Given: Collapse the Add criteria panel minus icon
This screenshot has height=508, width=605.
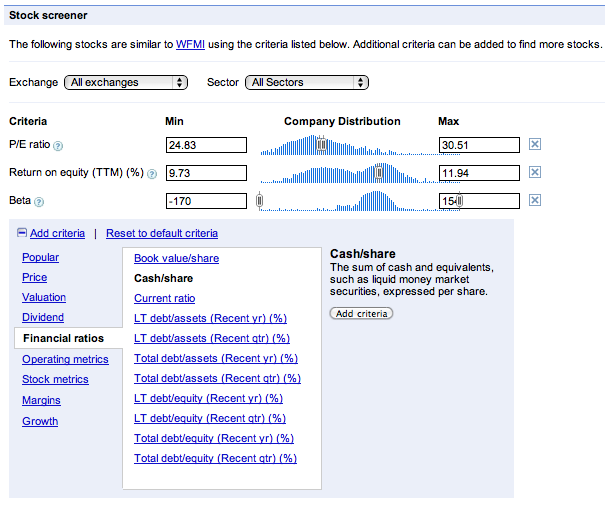Looking at the screenshot, I should (x=22, y=233).
